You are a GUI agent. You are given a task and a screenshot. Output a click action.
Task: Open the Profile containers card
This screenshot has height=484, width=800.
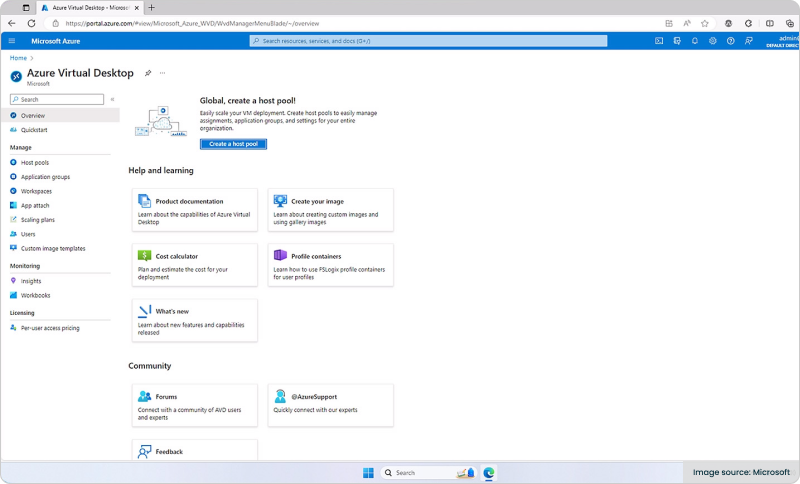coord(331,265)
